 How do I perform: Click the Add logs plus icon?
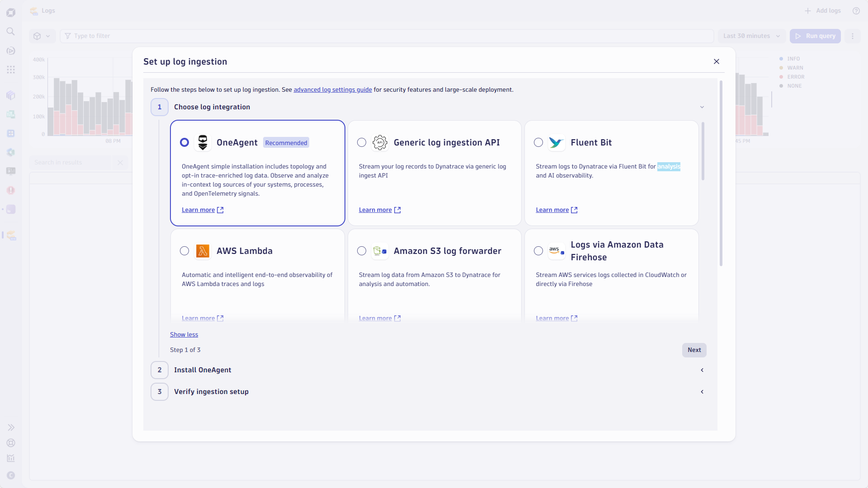click(x=808, y=10)
